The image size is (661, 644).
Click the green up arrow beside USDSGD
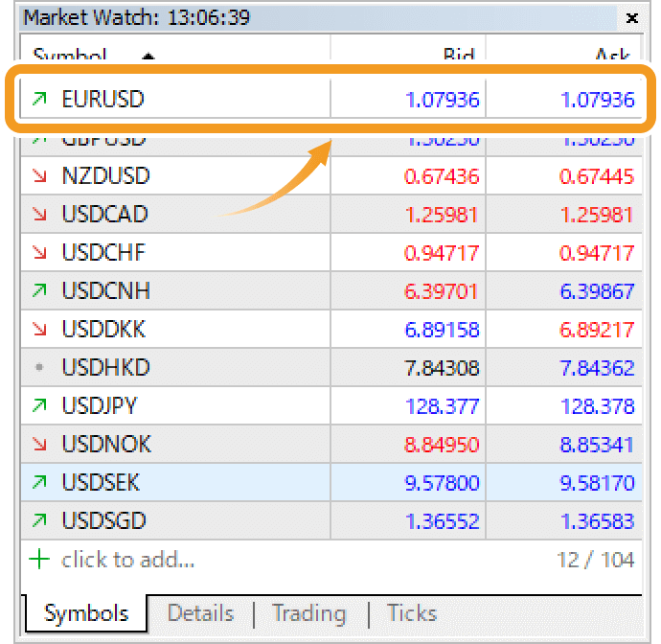(39, 520)
